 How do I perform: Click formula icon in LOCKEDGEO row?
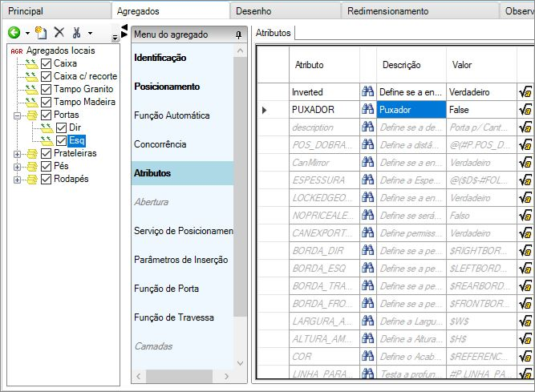(x=525, y=198)
